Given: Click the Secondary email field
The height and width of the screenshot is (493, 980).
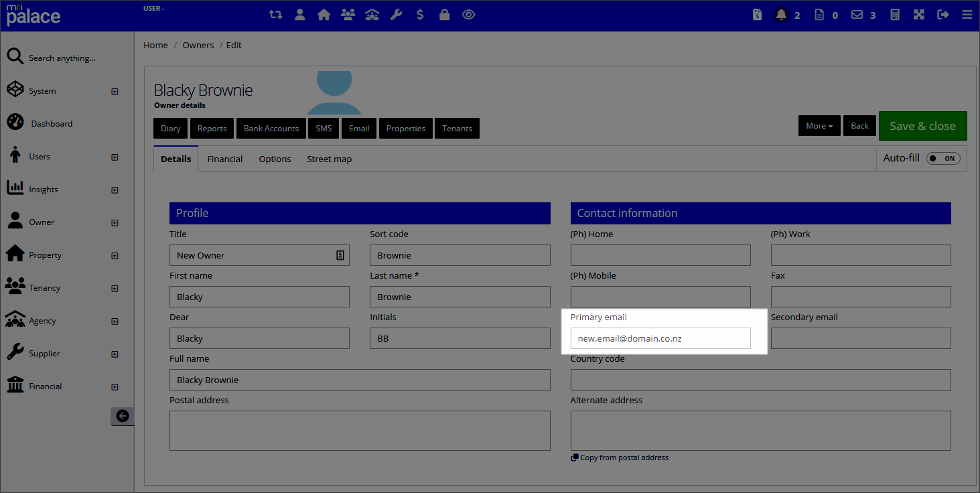Looking at the screenshot, I should (861, 338).
